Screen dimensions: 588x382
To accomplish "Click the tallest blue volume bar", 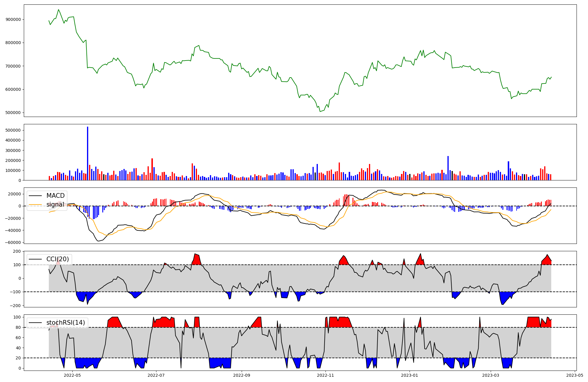I will pyautogui.click(x=88, y=153).
